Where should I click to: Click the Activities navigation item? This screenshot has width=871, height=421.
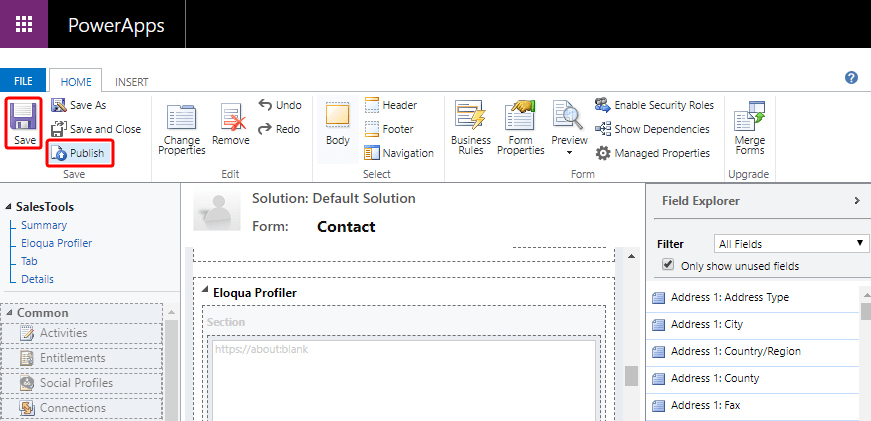pyautogui.click(x=83, y=333)
